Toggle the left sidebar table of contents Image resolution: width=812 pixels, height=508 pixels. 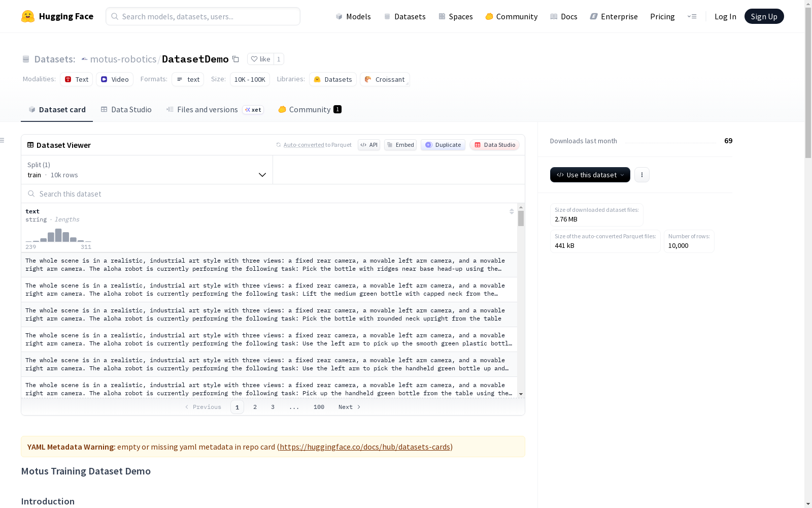pyautogui.click(x=3, y=140)
